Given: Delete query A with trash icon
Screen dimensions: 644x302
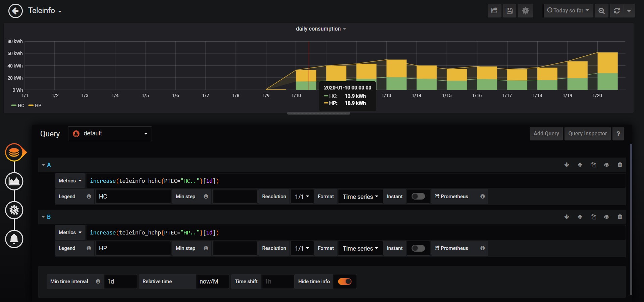Looking at the screenshot, I should click(x=620, y=165).
